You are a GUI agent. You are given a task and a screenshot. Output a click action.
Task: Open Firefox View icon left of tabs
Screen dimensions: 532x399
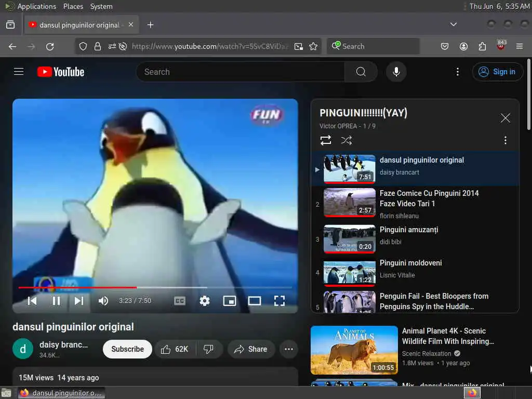tap(10, 25)
